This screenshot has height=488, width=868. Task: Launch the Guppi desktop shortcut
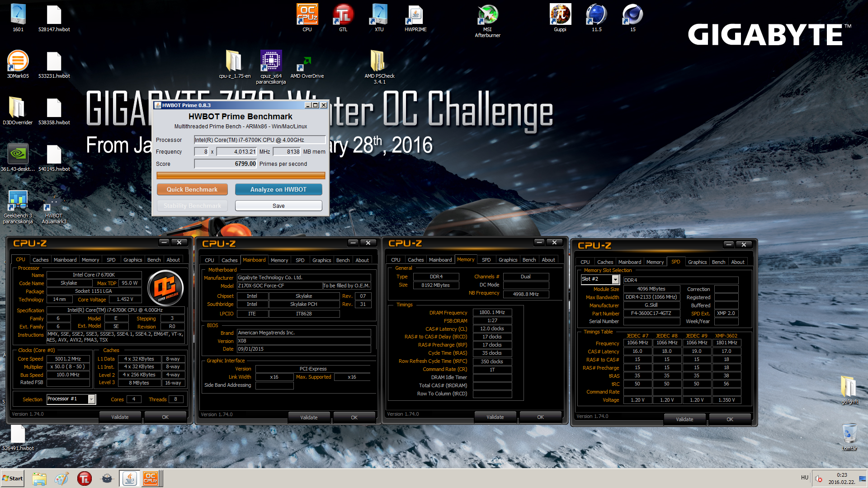coord(560,18)
